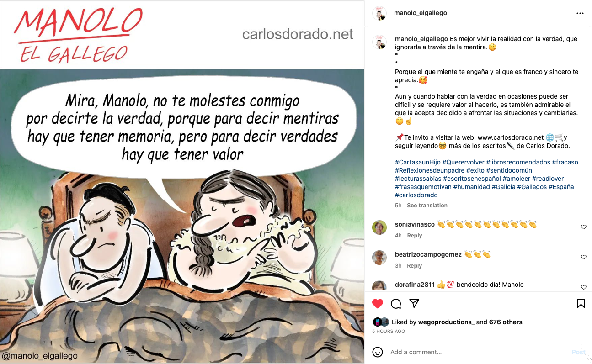Open soniavinasco's avatar
This screenshot has height=364, width=592.
379,227
